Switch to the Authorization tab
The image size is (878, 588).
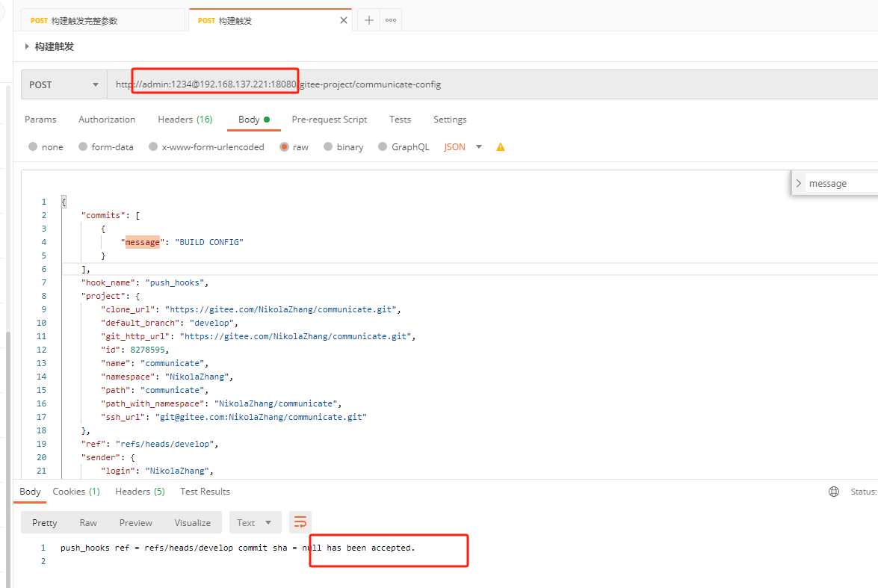click(107, 120)
